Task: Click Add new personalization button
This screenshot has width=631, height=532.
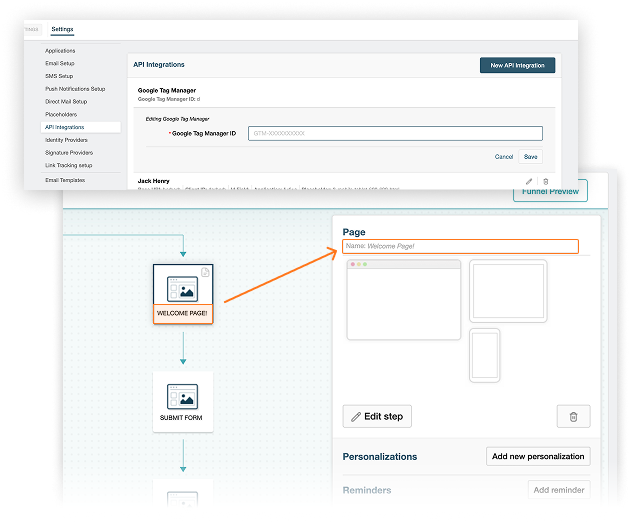Action: tap(538, 456)
